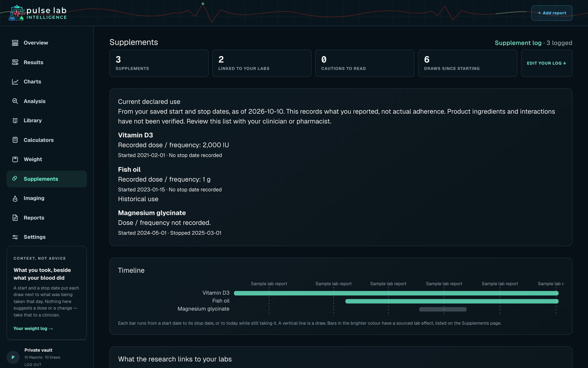
Task: Open the Analysis menu label
Action: point(34,101)
